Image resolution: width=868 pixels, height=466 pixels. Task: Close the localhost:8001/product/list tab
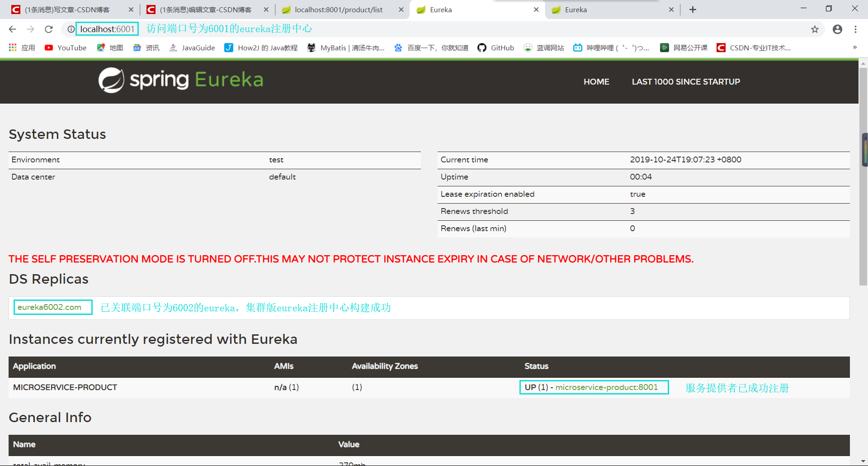401,10
